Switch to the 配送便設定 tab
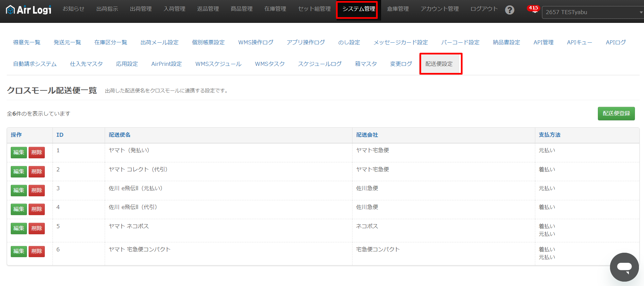644x286 pixels. (x=439, y=64)
